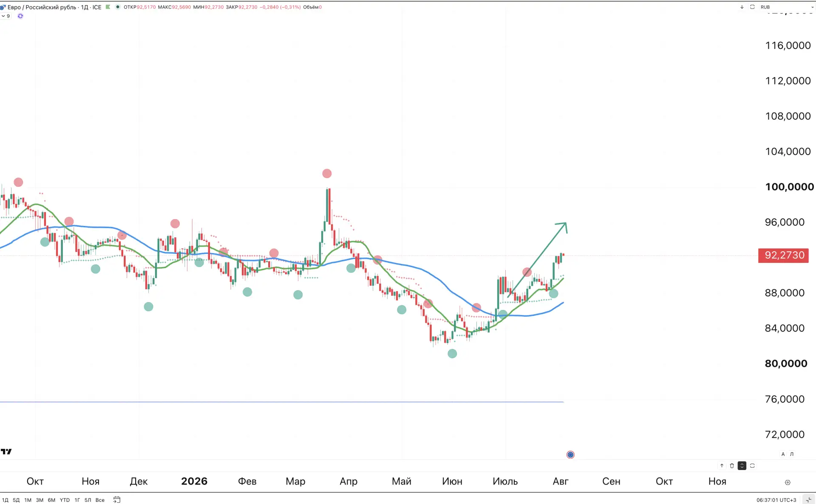816x504 pixels.
Task: Click the Июль label on time axis
Action: point(505,481)
